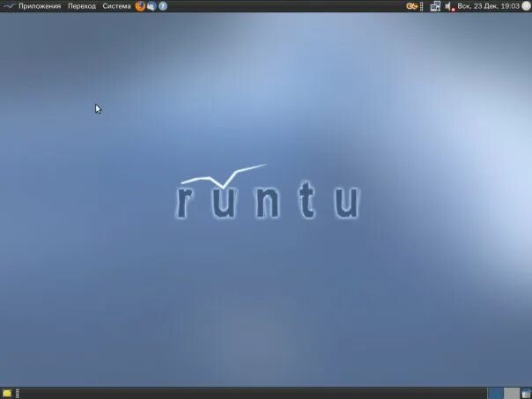532x399 pixels.
Task: Switch to the first blue workspace
Action: [495, 394]
